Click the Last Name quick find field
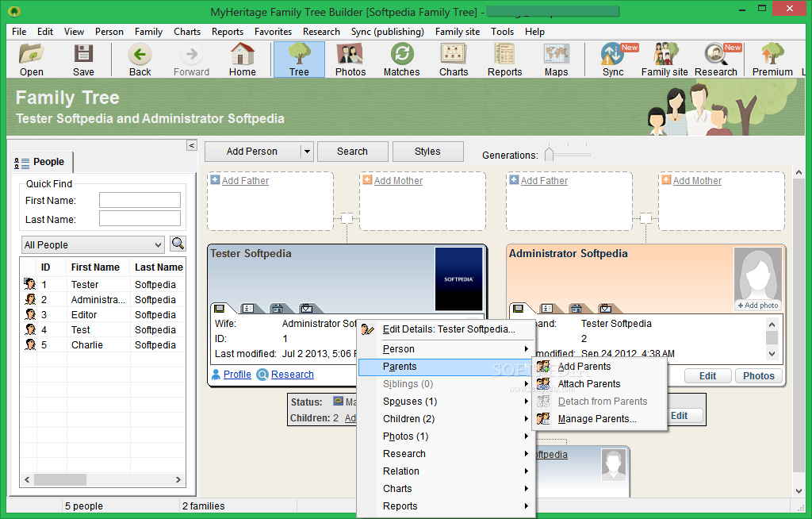This screenshot has height=519, width=812. coord(140,218)
